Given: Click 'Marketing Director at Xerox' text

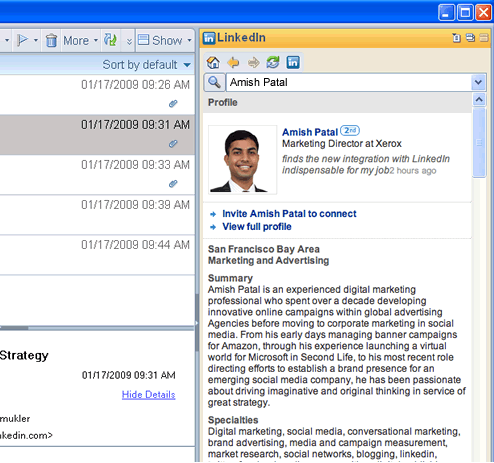Looking at the screenshot, I should [x=342, y=144].
